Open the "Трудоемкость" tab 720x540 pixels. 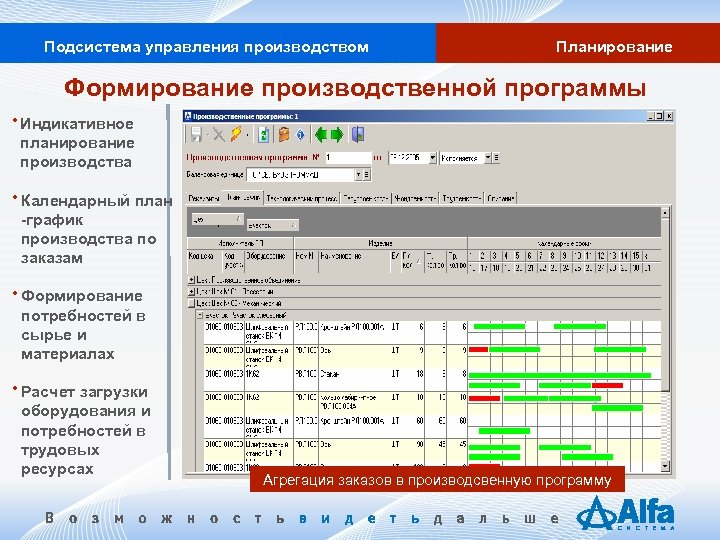461,198
